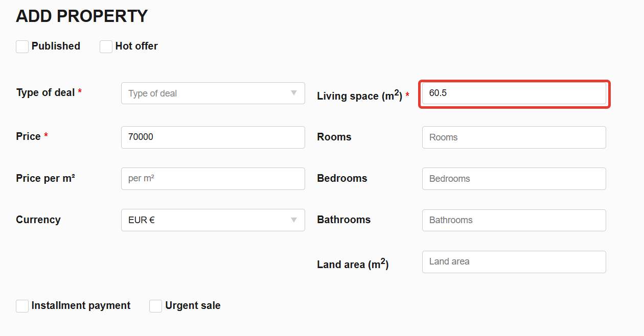Click the Price per m² label
The width and height of the screenshot is (644, 336).
tap(45, 178)
